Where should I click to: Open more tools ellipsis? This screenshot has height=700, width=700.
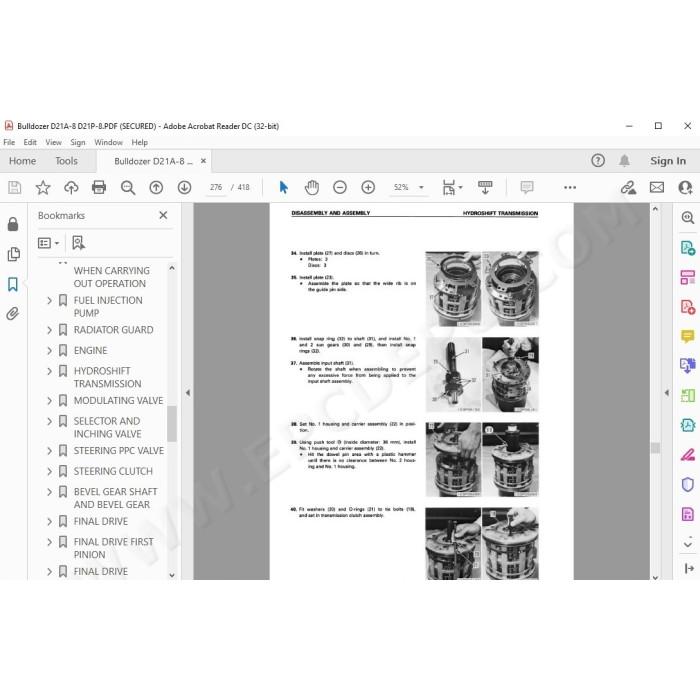[x=570, y=188]
